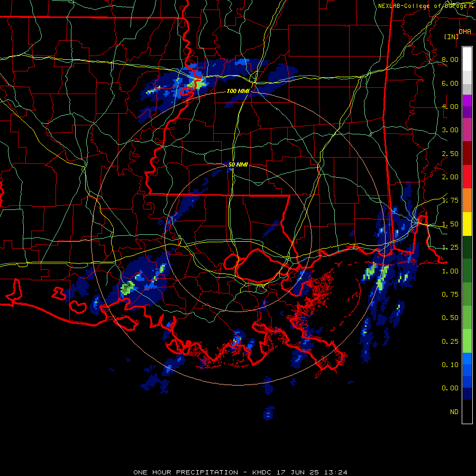476x476 pixels.
Task: Choose the maroon swatch in the legend bar
Action: 467,153
